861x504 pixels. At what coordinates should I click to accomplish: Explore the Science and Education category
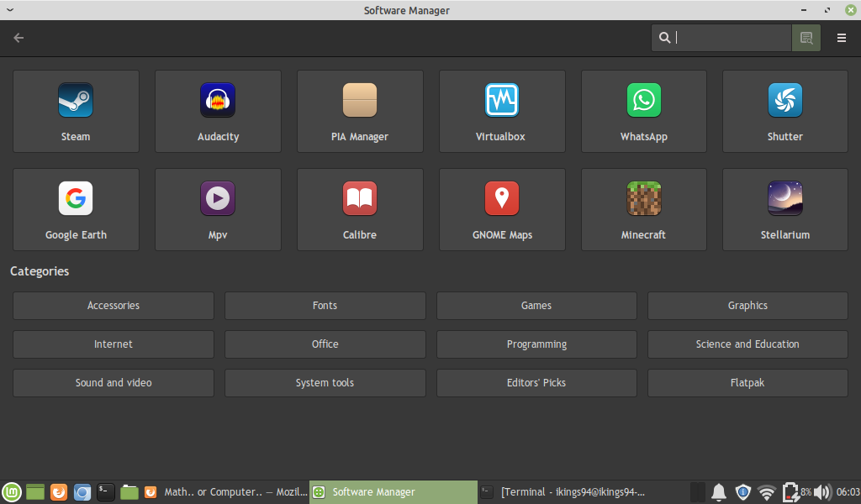pos(747,344)
